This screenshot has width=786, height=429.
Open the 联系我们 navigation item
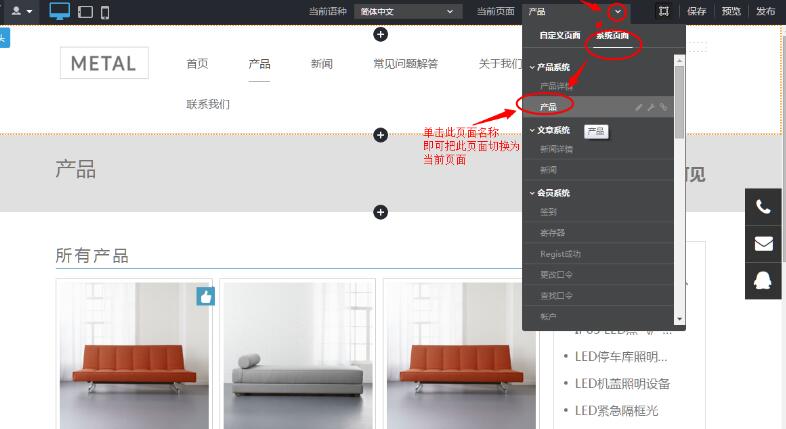point(208,104)
